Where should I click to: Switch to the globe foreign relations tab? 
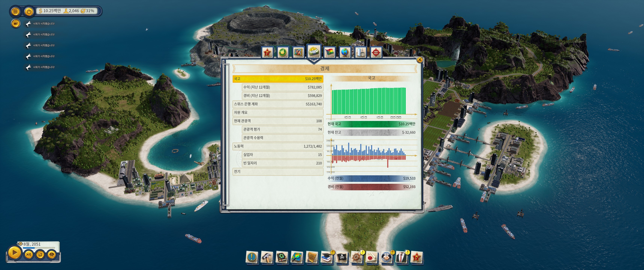pos(345,52)
